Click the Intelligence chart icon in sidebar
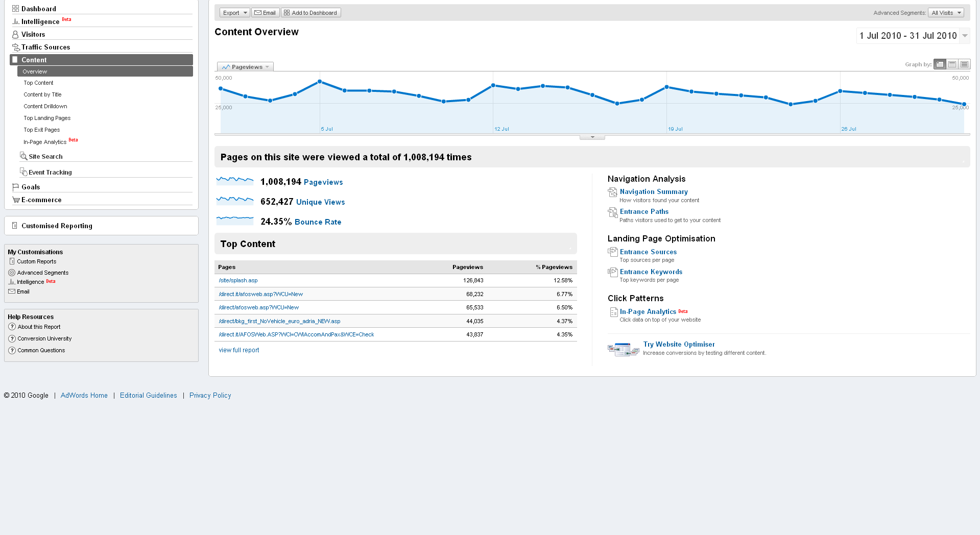This screenshot has height=535, width=980. click(x=16, y=21)
